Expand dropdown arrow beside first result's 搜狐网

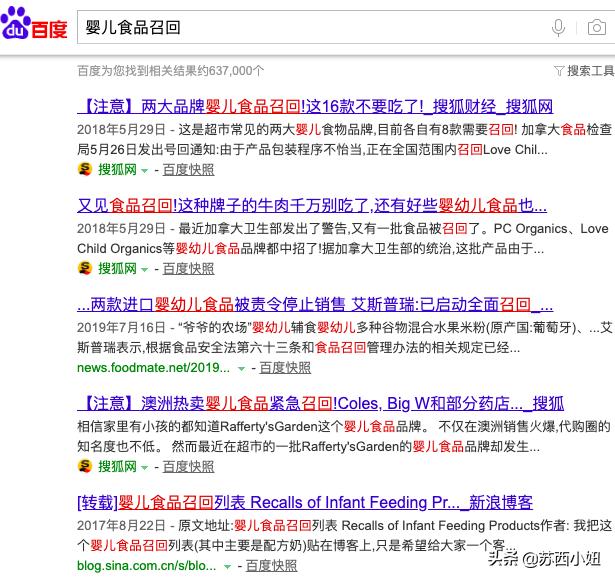point(144,171)
